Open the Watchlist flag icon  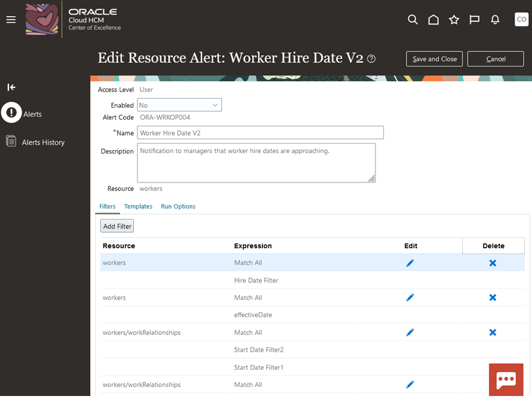click(475, 20)
